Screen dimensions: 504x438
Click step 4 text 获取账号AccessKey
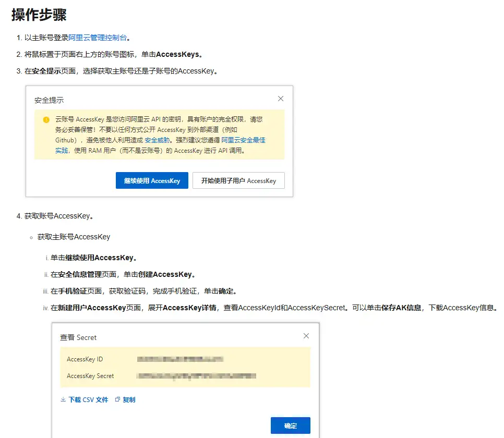pos(57,215)
